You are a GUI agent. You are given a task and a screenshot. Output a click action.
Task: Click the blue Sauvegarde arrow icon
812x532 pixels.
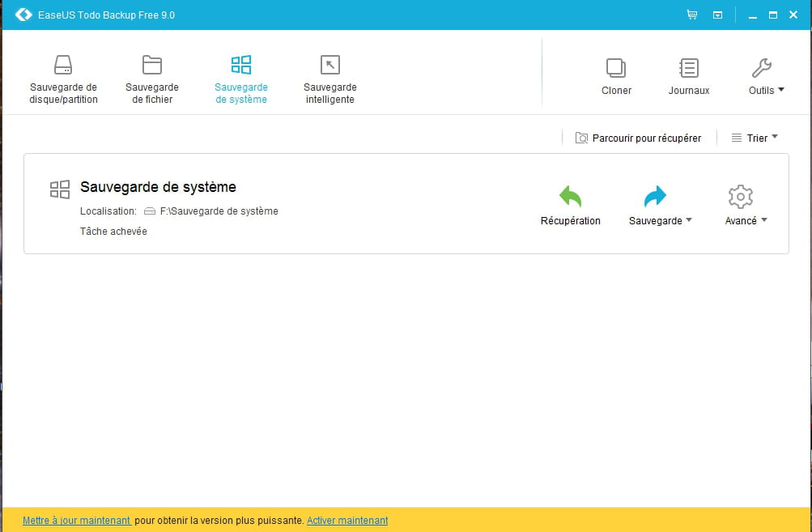655,196
